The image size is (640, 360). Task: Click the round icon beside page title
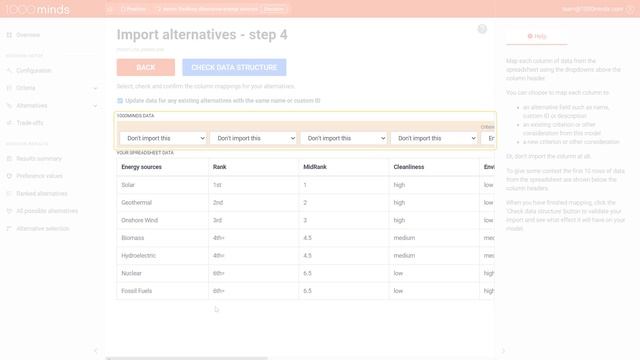[482, 29]
